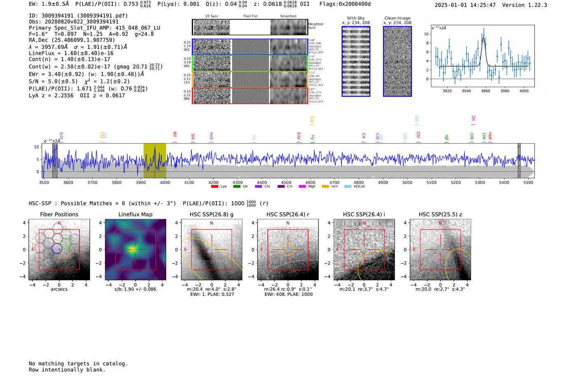The height and width of the screenshot is (392, 576).
Task: Click the blue fiber circle in Fiber Positions
Action: tap(57, 248)
